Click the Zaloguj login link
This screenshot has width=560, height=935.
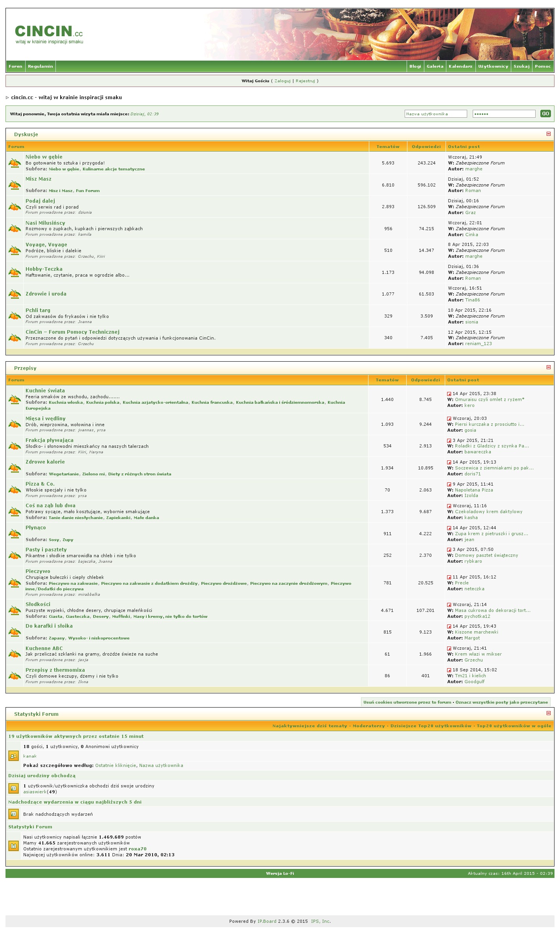[282, 81]
